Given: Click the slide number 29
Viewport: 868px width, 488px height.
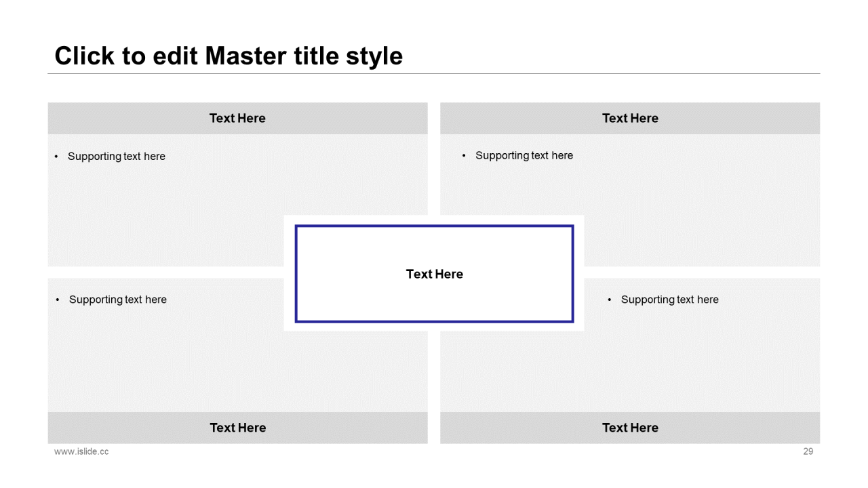Looking at the screenshot, I should (x=808, y=451).
